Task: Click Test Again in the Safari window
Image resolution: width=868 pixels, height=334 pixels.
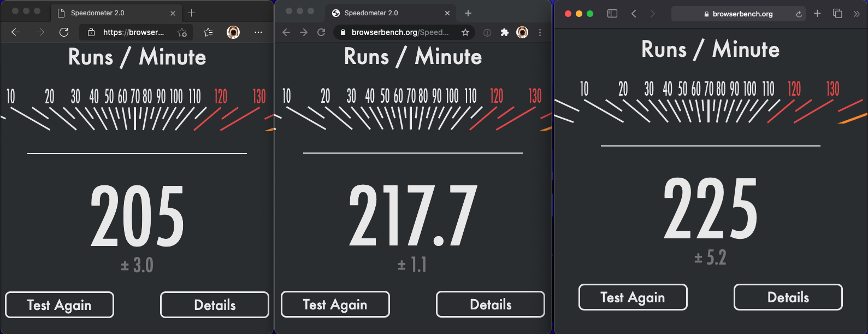Action: click(633, 297)
